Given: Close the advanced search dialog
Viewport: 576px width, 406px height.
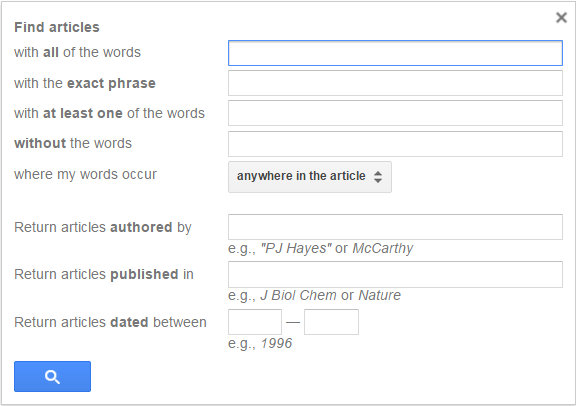Looking at the screenshot, I should [561, 17].
